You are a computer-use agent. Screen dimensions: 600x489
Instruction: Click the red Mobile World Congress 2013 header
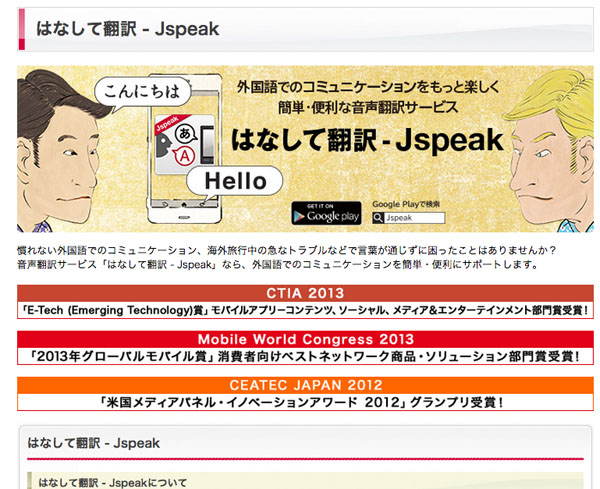click(305, 339)
